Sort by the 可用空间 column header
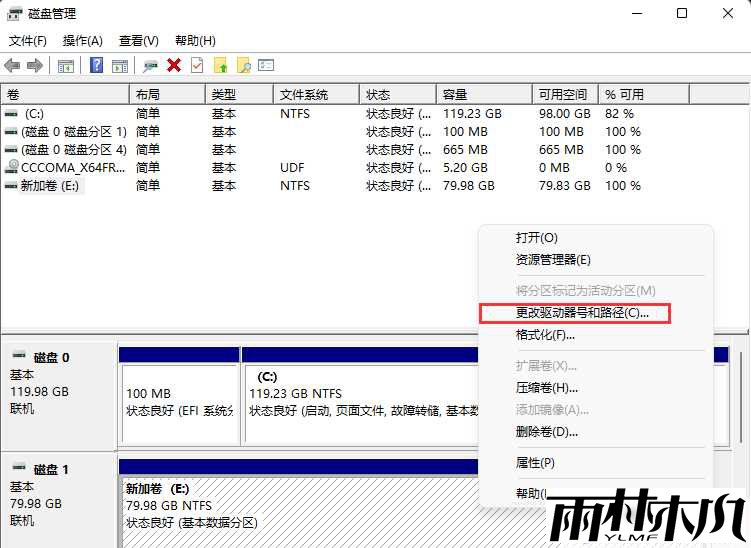 566,94
